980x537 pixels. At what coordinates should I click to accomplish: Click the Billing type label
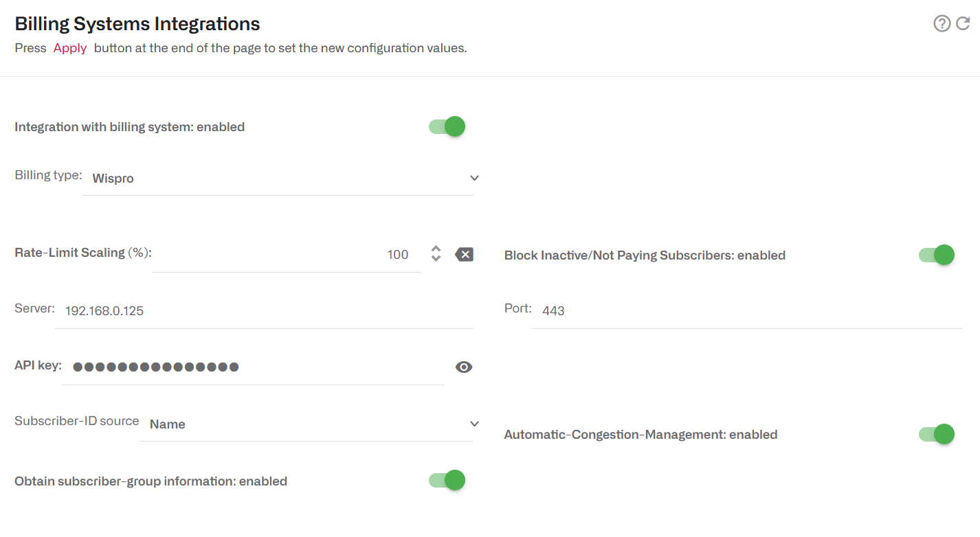point(48,175)
